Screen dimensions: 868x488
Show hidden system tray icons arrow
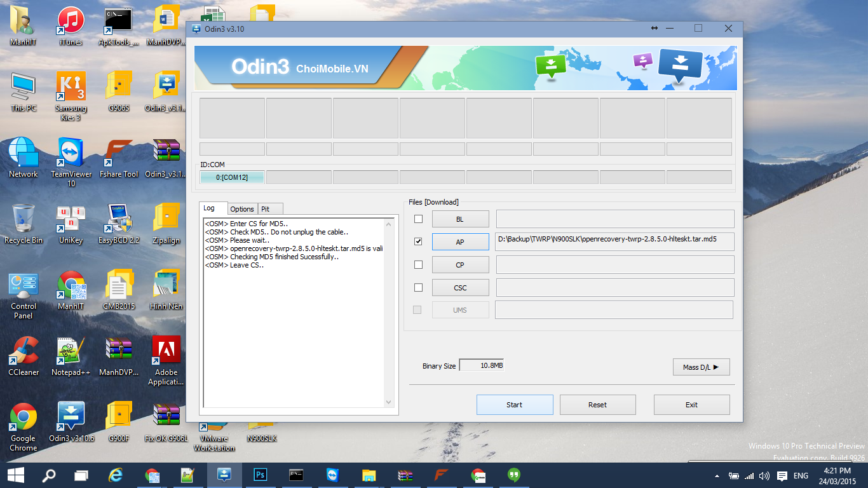pyautogui.click(x=717, y=475)
